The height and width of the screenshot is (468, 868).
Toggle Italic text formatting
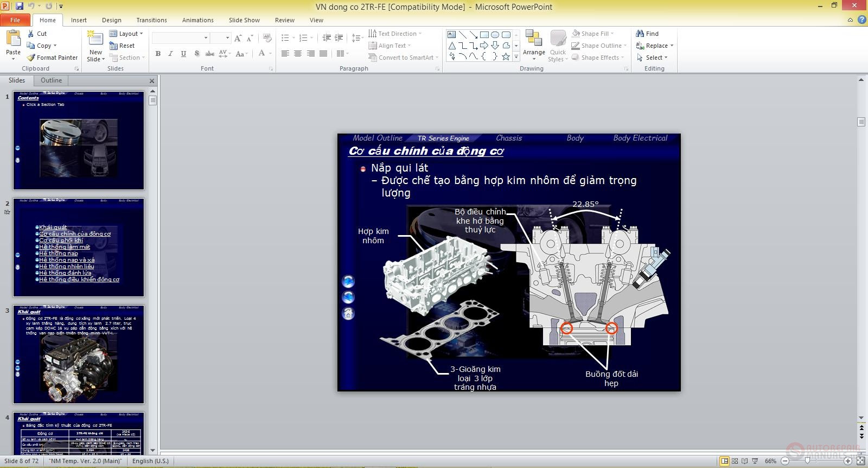[x=170, y=54]
